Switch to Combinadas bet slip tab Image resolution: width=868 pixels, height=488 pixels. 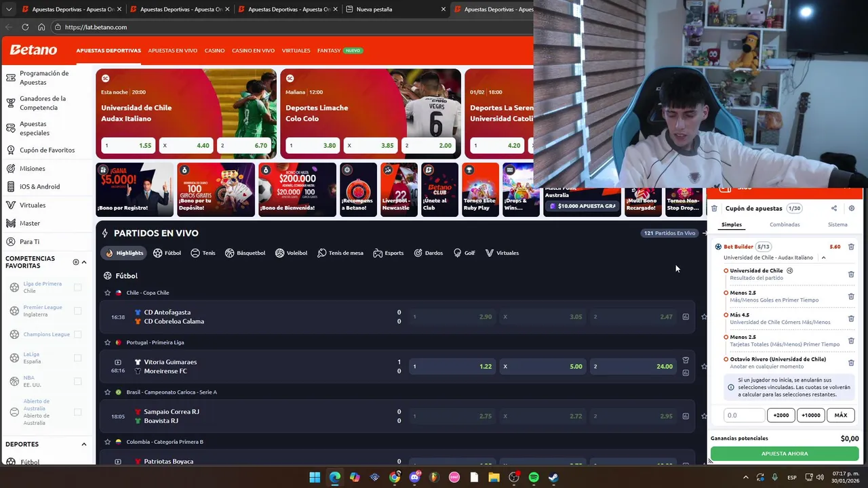(785, 224)
